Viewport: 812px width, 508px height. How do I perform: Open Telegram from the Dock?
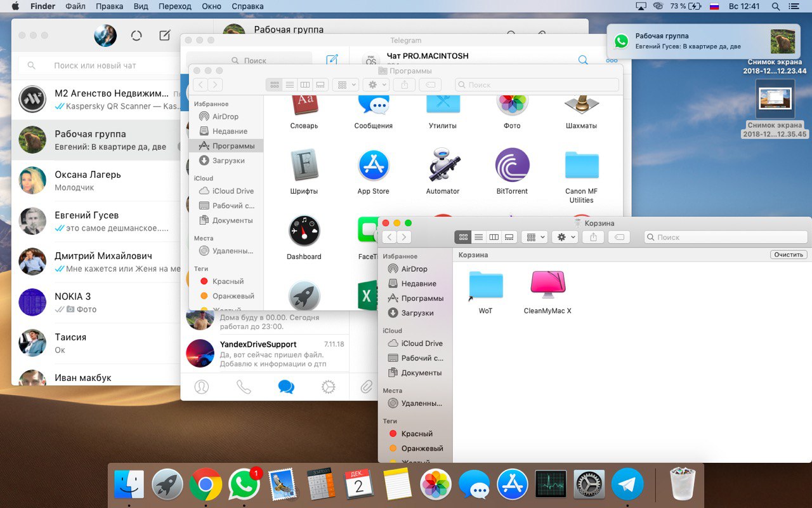coord(627,485)
